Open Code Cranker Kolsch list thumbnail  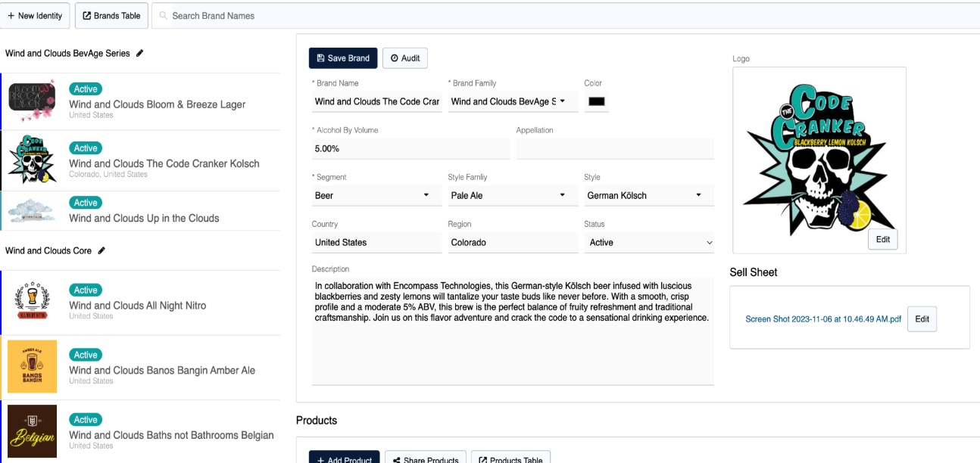(33, 160)
